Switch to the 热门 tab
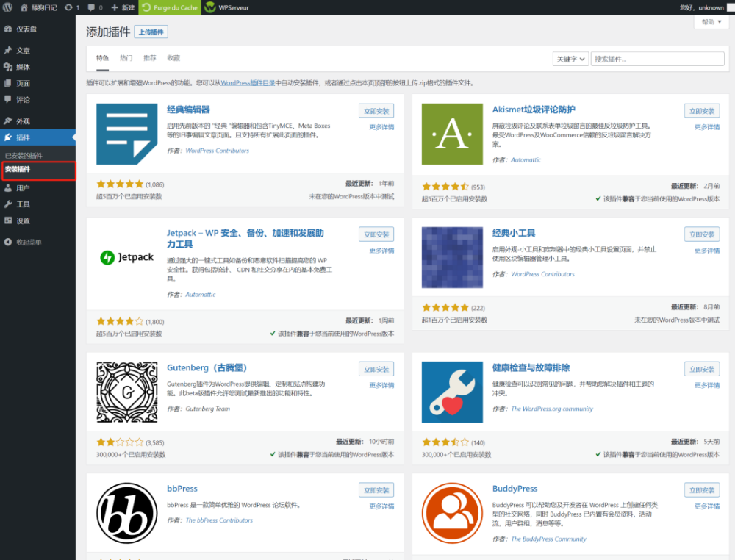This screenshot has width=735, height=560. click(x=126, y=58)
